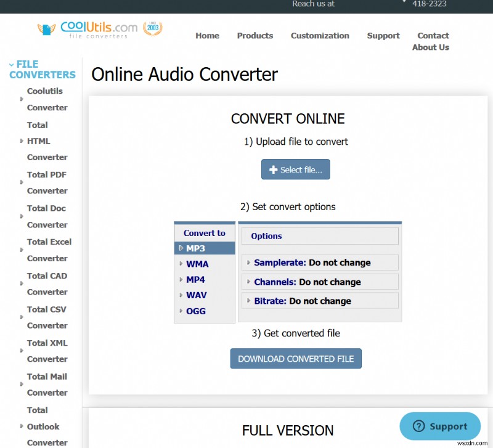This screenshot has height=448, width=493.
Task: Click arrow beside Total HTML Converter
Action: coord(22,141)
